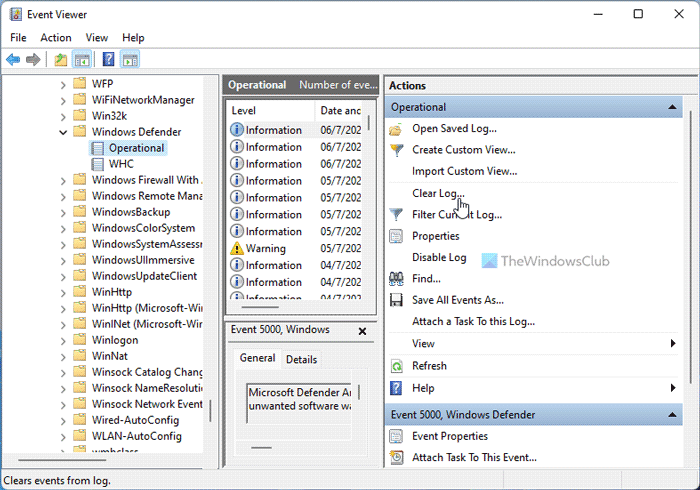Toggle the Show/Hide Console Tree icon

click(x=82, y=59)
